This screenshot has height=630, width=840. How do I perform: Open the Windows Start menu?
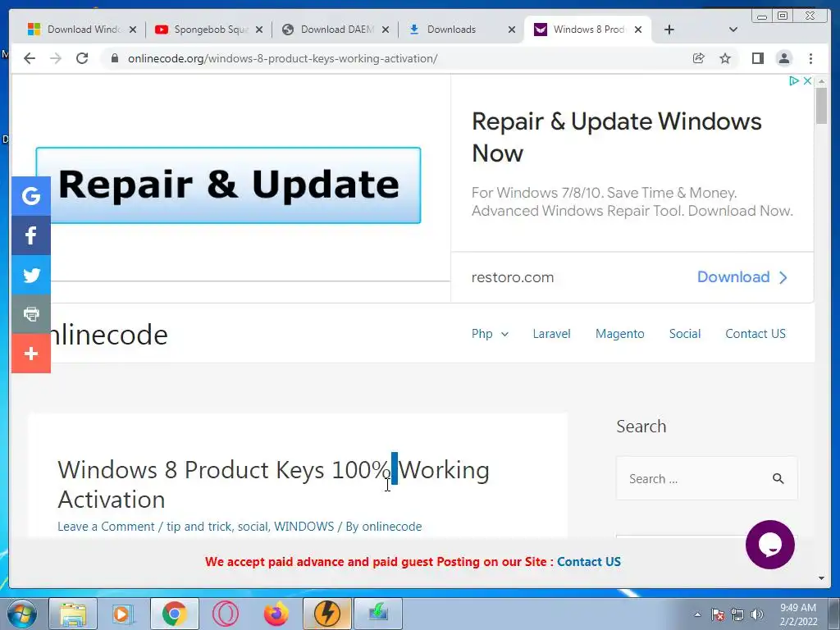click(21, 614)
